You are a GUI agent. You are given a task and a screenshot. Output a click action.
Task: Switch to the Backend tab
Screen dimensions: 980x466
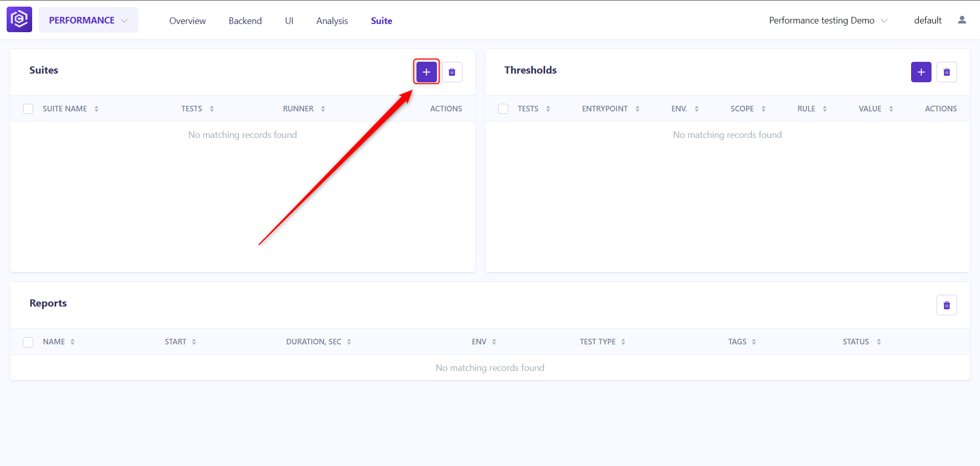[x=245, y=21]
